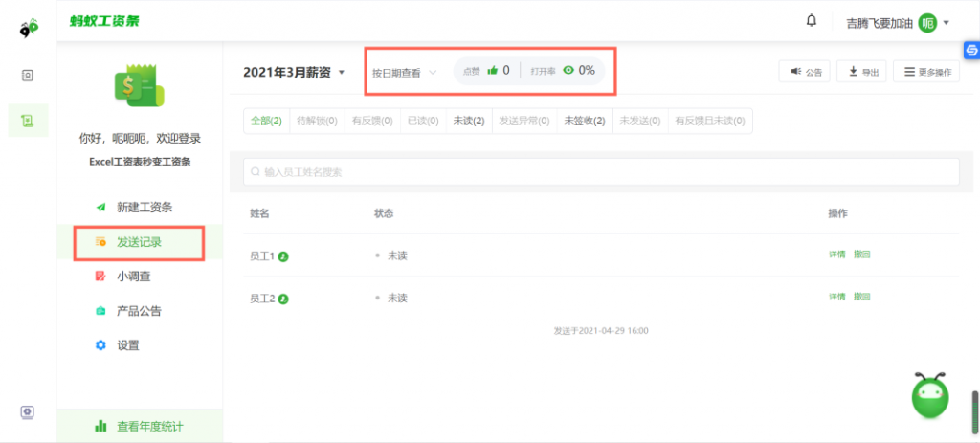
Task: Click the green badge next to 员工1
Action: pyautogui.click(x=284, y=256)
